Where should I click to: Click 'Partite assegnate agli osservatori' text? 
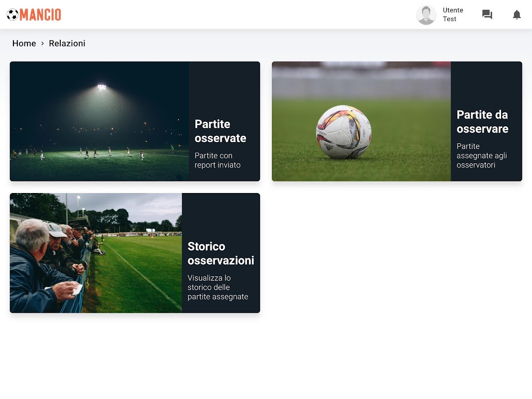pos(482,156)
